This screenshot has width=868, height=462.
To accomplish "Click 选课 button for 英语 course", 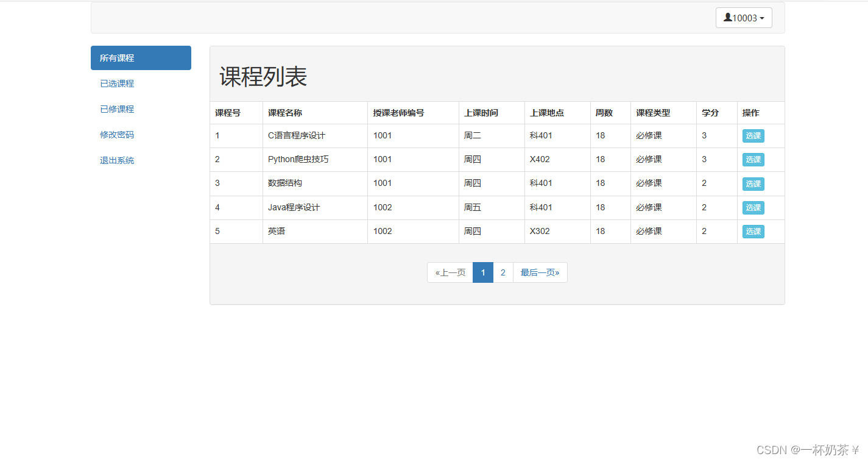I will click(753, 232).
